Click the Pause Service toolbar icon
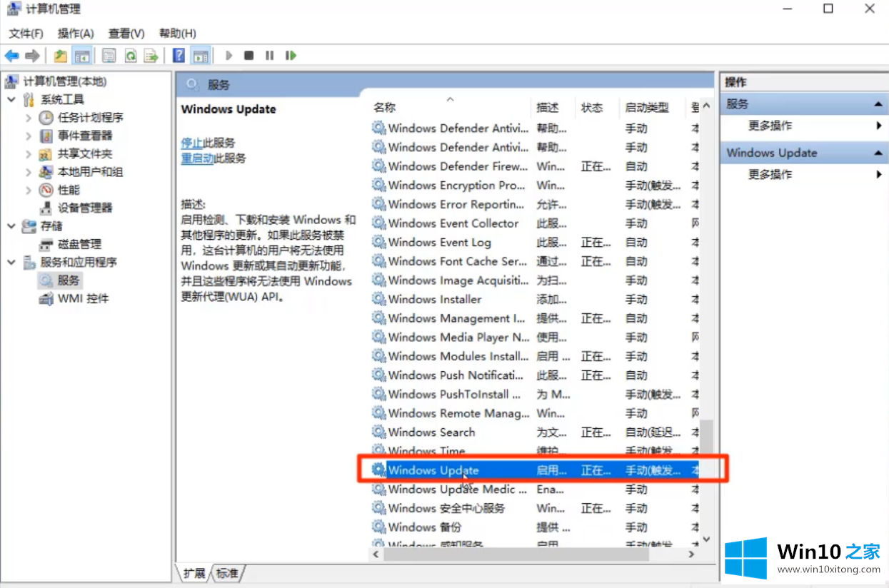The image size is (889, 588). pos(269,56)
